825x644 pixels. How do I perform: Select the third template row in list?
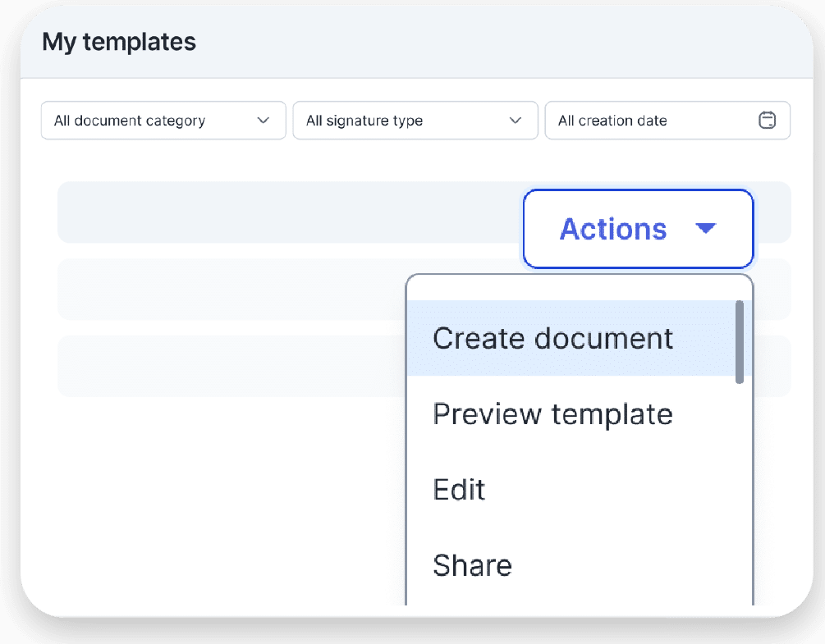(x=230, y=366)
